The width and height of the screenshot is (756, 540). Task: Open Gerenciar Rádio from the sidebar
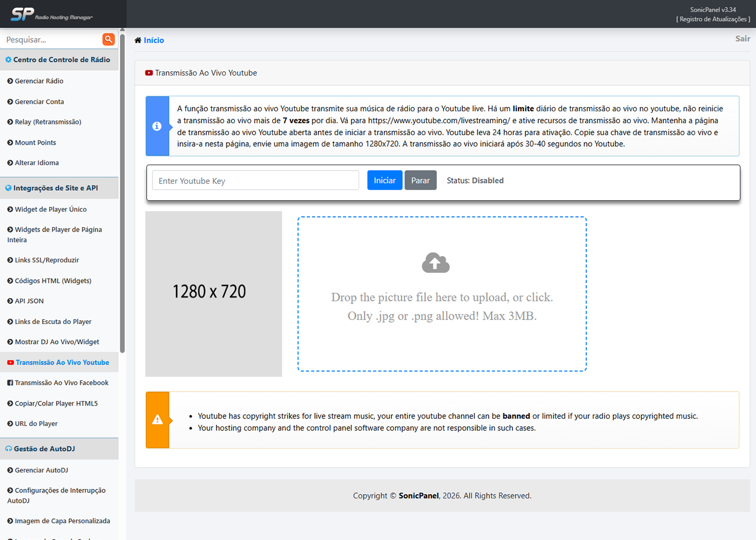point(39,81)
